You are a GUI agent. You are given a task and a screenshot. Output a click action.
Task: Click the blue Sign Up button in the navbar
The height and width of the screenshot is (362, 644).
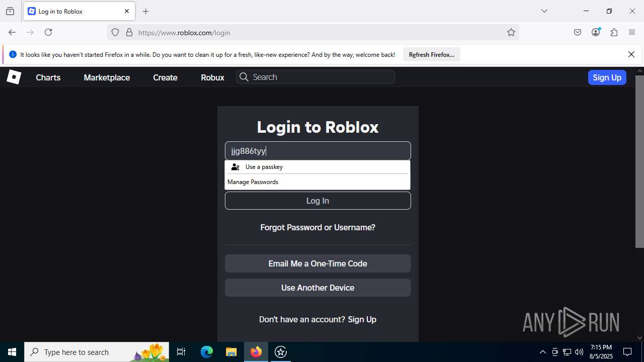[x=607, y=77]
